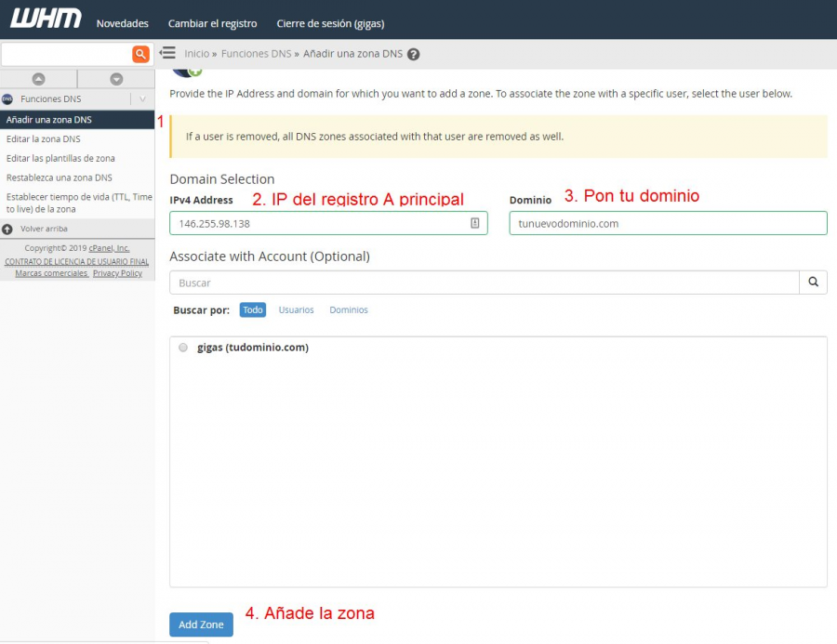The width and height of the screenshot is (837, 644).
Task: Click the WHM logo
Action: pos(46,20)
